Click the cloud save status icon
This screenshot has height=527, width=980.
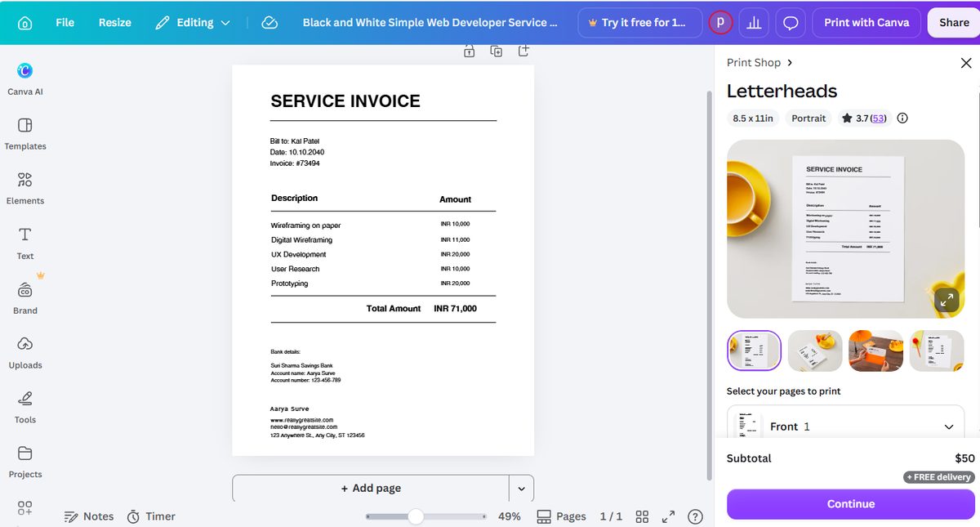269,23
